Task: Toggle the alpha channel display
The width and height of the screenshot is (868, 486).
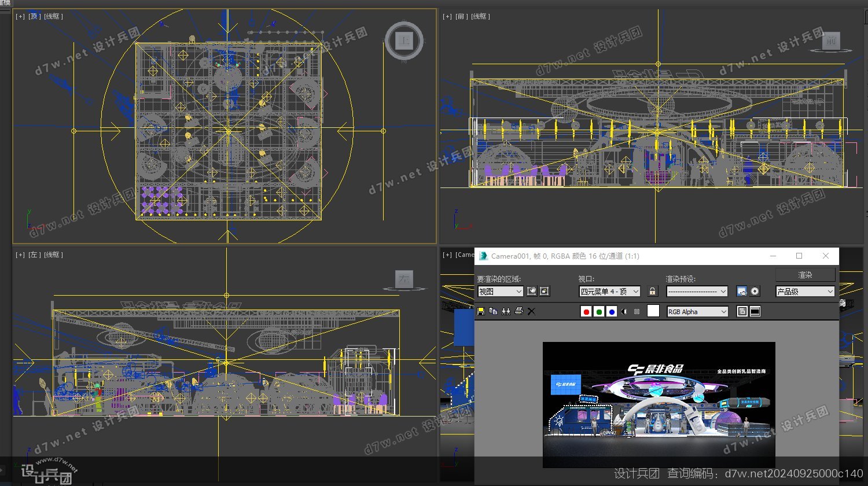Action: pyautogui.click(x=624, y=311)
